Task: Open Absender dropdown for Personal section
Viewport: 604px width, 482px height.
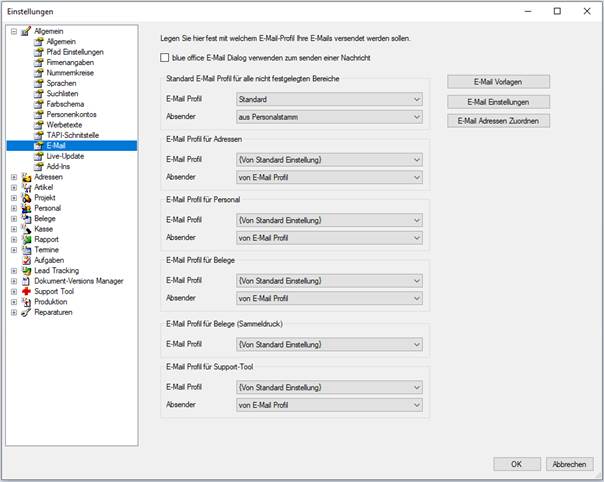Action: pyautogui.click(x=329, y=238)
